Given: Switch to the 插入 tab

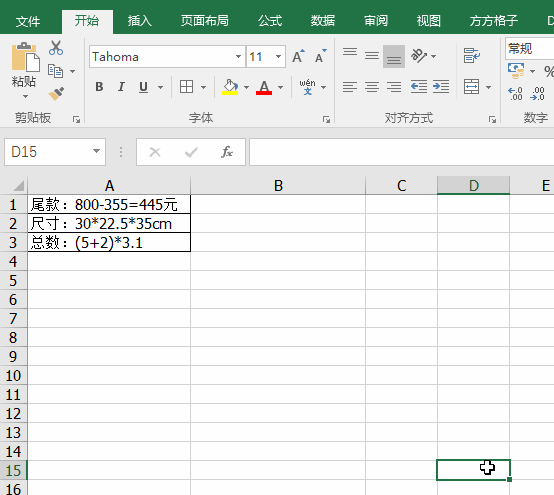Looking at the screenshot, I should click(x=140, y=21).
